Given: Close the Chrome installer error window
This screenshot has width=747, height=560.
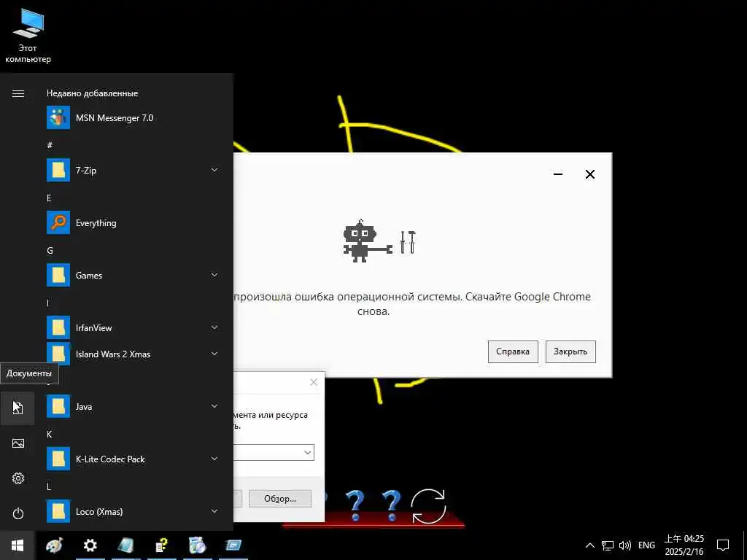Looking at the screenshot, I should pos(589,174).
